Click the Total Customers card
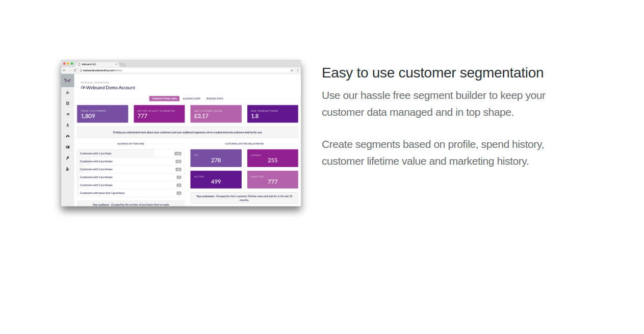Viewport: 644px width, 334px height. coord(102,114)
